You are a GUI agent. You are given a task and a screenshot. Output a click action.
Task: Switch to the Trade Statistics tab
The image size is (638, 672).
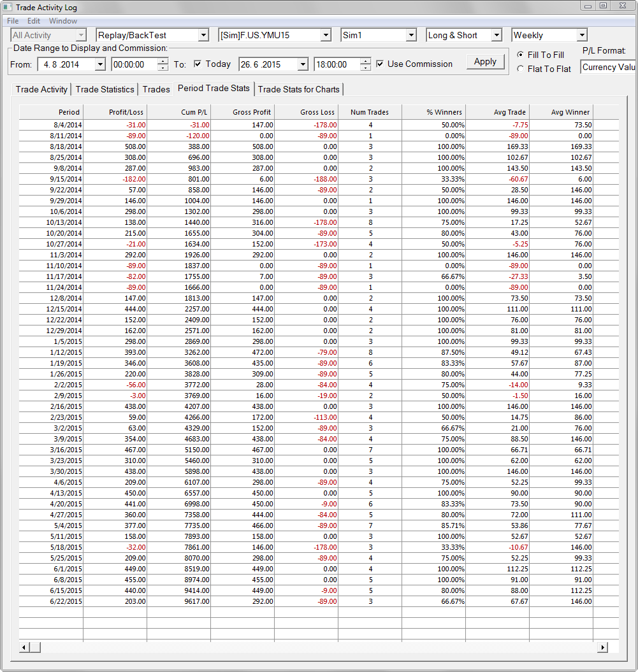[x=105, y=89]
